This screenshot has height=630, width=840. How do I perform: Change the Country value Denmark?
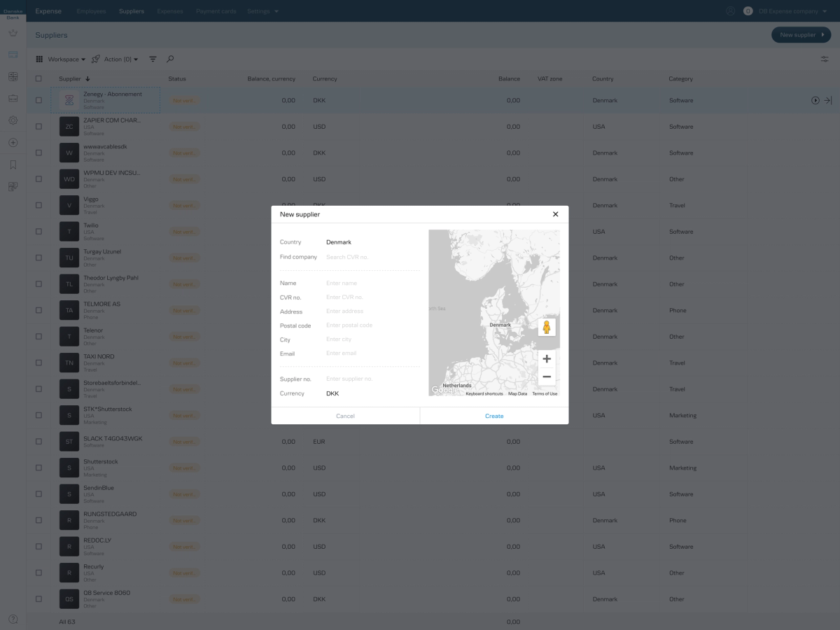click(339, 242)
